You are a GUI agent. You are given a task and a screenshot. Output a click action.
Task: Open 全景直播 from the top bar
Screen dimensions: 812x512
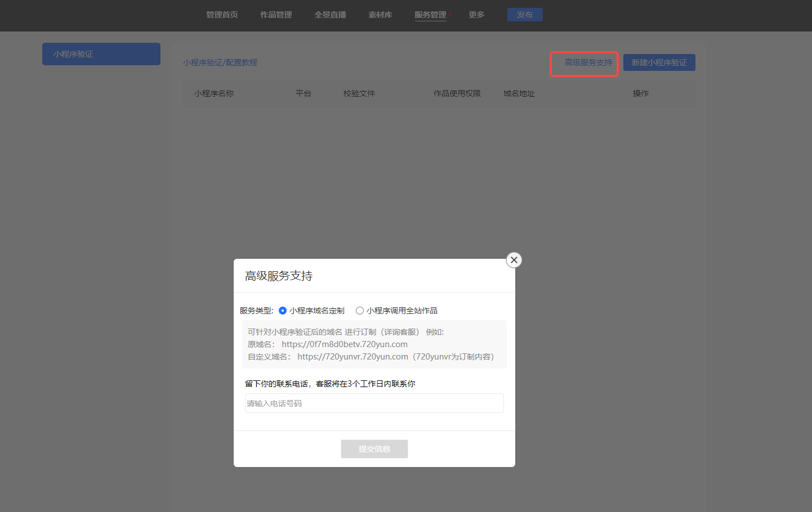[x=330, y=15]
